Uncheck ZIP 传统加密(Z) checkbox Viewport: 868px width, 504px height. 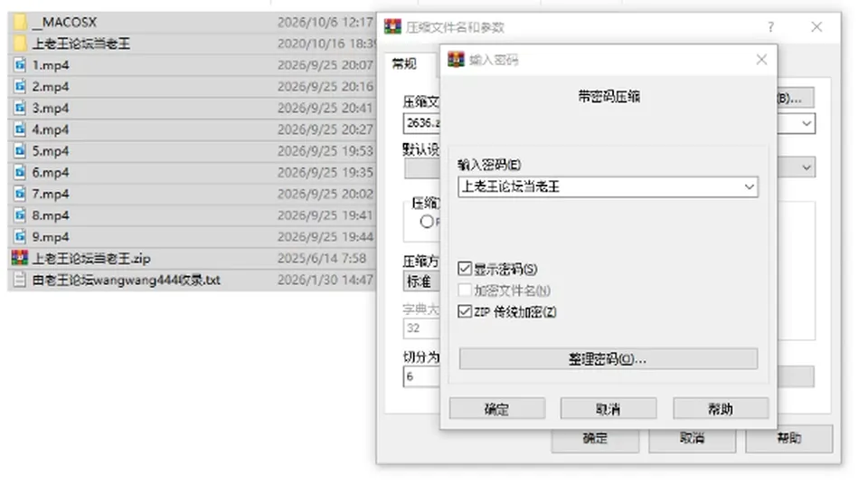click(465, 312)
